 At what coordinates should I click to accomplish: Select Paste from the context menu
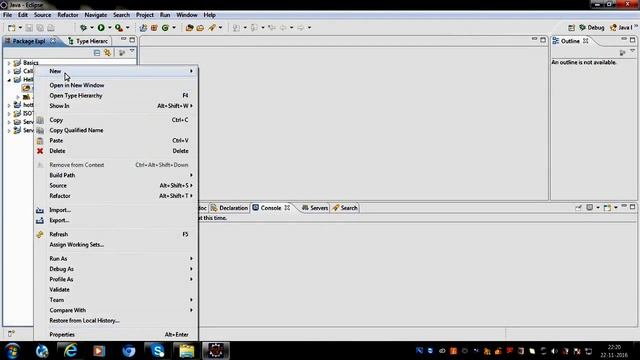[x=116, y=140]
